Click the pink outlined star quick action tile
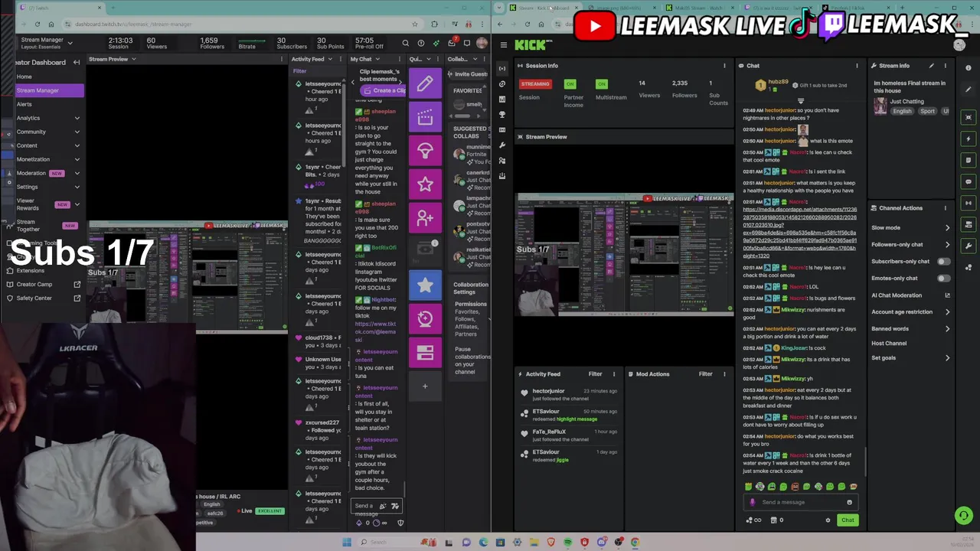980x551 pixels. 425,184
